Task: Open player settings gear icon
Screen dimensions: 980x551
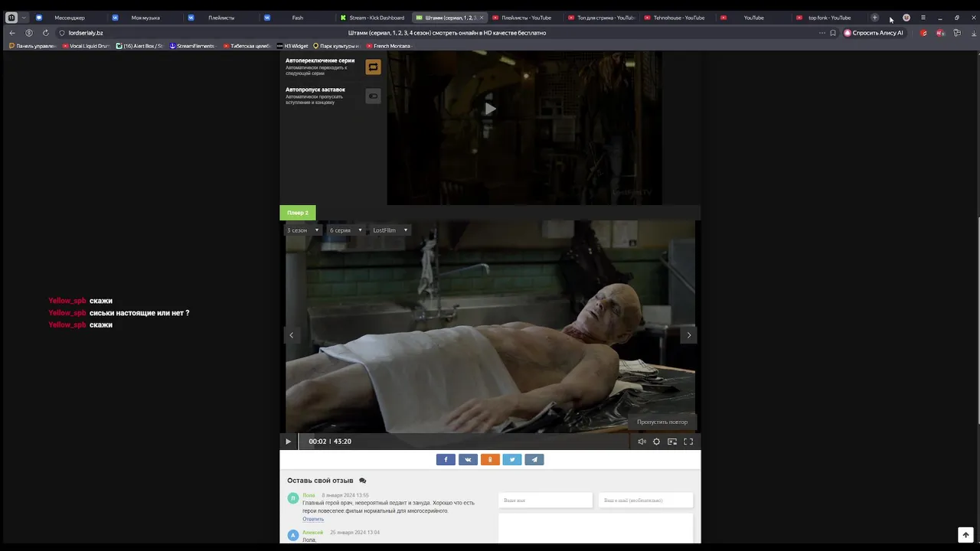Action: pyautogui.click(x=656, y=442)
